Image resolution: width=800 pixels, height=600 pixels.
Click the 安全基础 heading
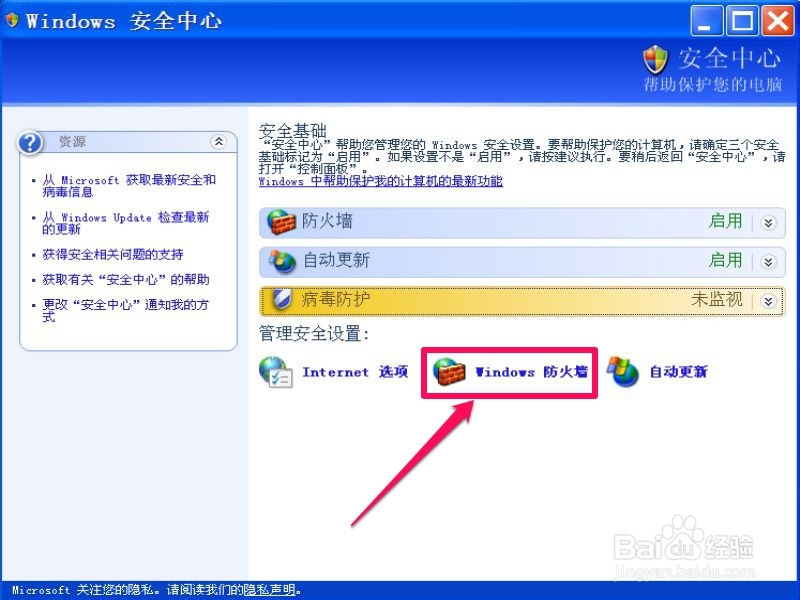pos(292,131)
